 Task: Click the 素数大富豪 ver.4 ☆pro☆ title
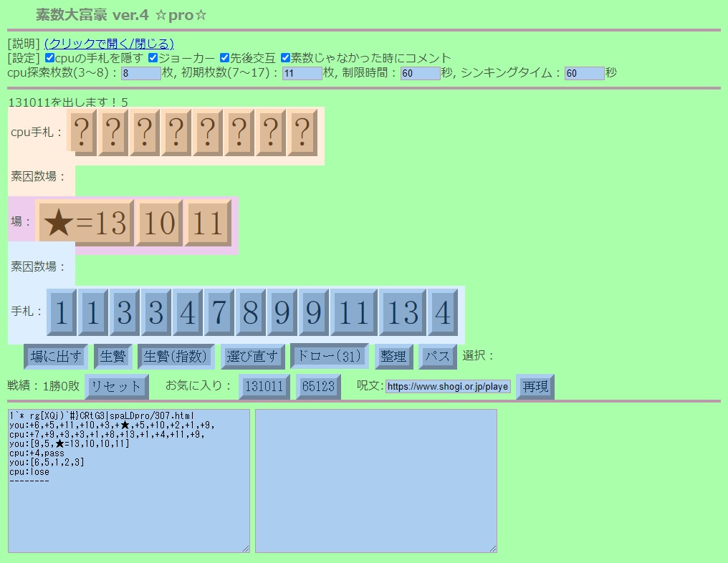(121, 15)
